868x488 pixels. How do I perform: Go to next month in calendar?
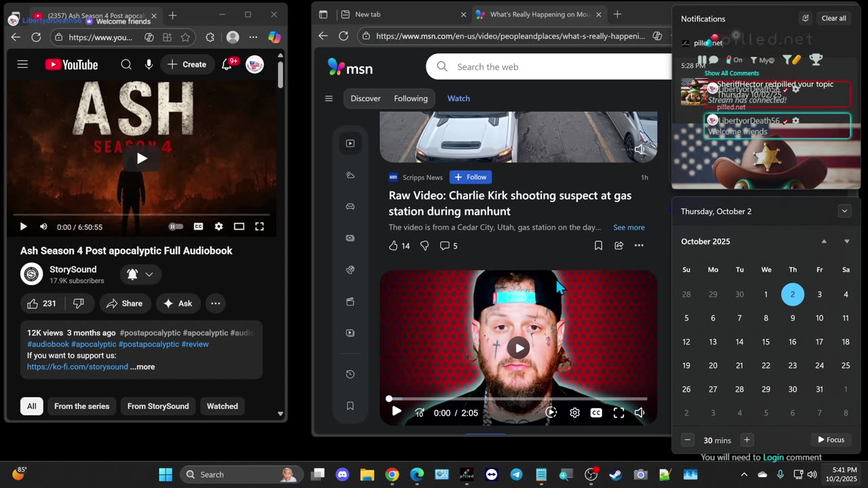click(846, 241)
